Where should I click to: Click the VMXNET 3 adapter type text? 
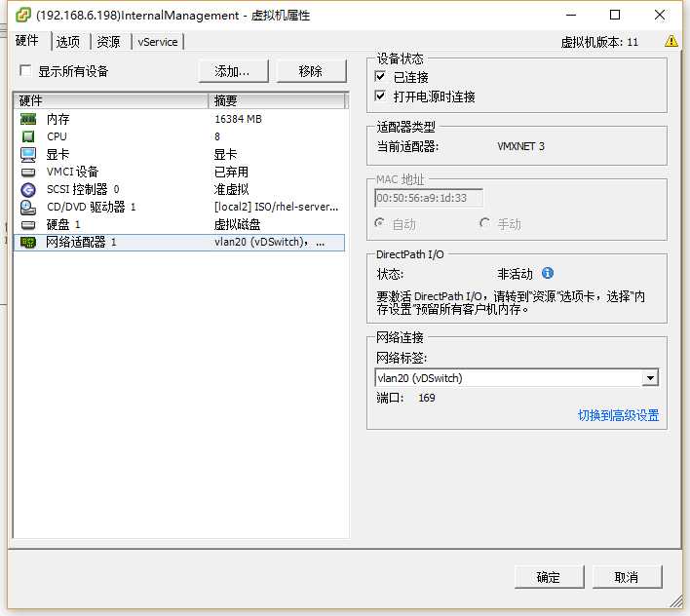coord(521,146)
